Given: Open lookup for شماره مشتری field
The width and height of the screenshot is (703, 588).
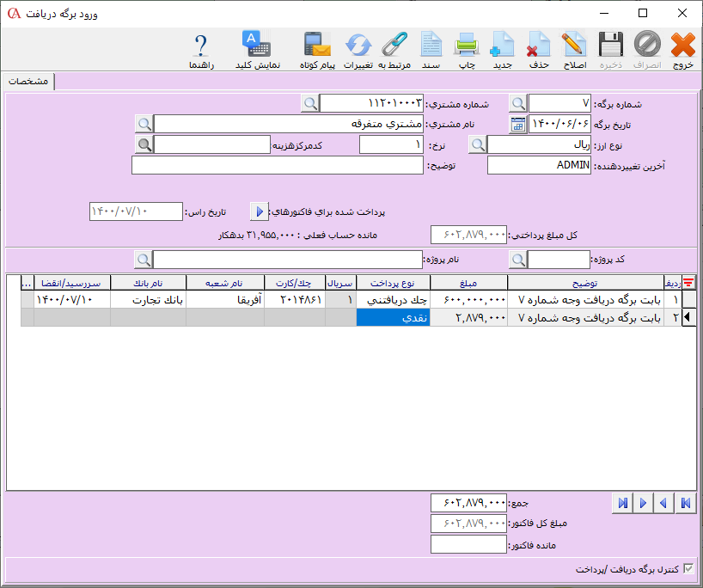Looking at the screenshot, I should (x=310, y=103).
